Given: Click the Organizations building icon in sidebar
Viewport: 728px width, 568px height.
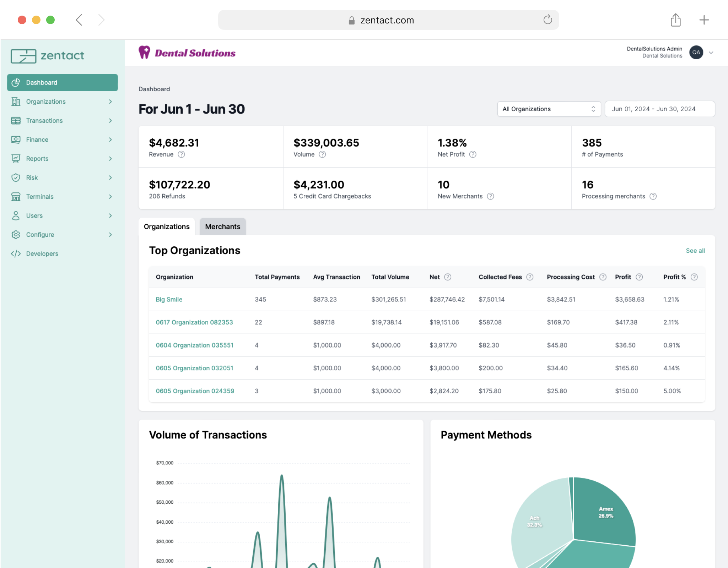Looking at the screenshot, I should (16, 102).
